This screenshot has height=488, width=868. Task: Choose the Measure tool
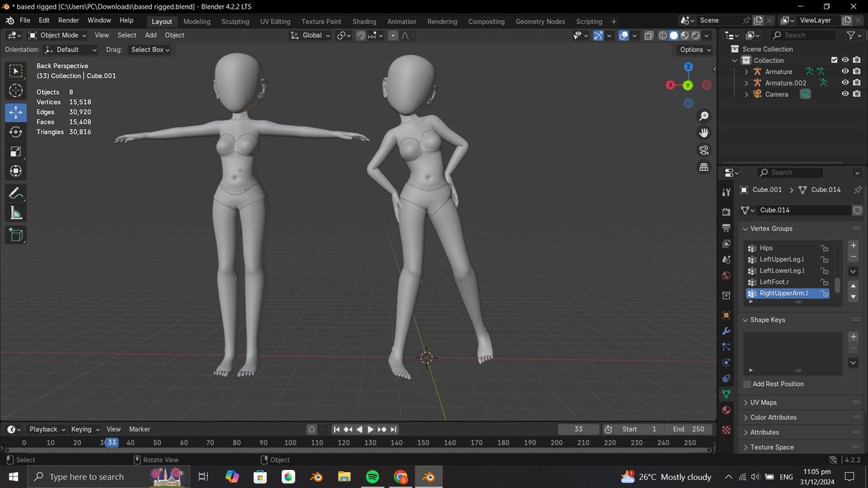coord(15,213)
